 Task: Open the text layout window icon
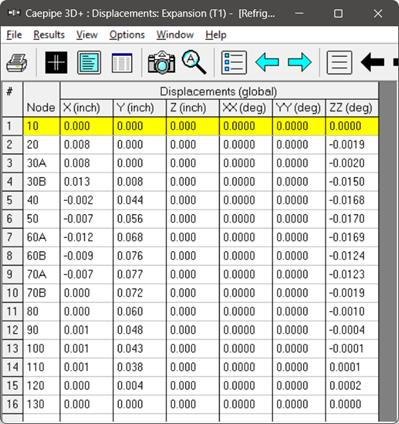pos(89,63)
